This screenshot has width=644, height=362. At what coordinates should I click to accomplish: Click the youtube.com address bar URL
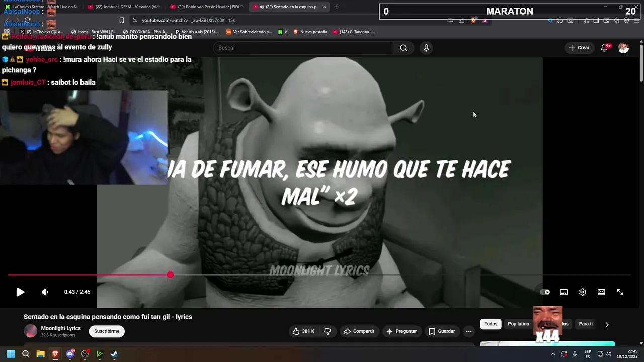188,20
